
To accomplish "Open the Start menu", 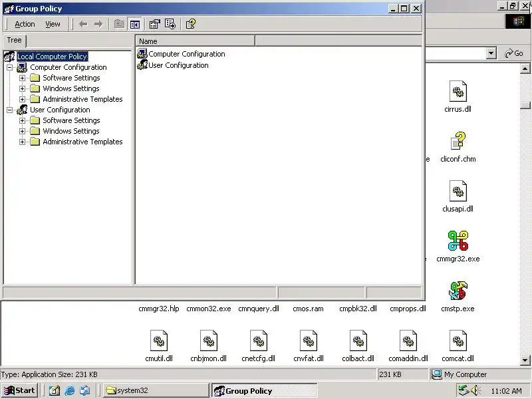I will pyautogui.click(x=20, y=390).
